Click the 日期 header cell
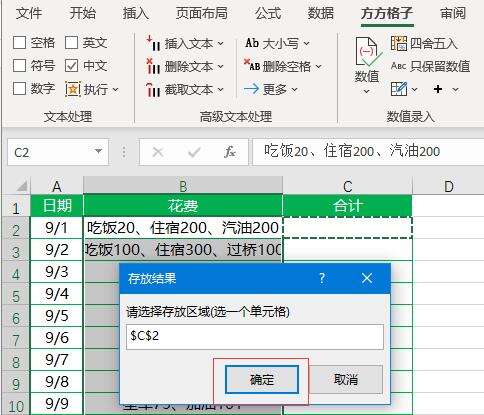Image resolution: width=484 pixels, height=415 pixels. pyautogui.click(x=57, y=206)
